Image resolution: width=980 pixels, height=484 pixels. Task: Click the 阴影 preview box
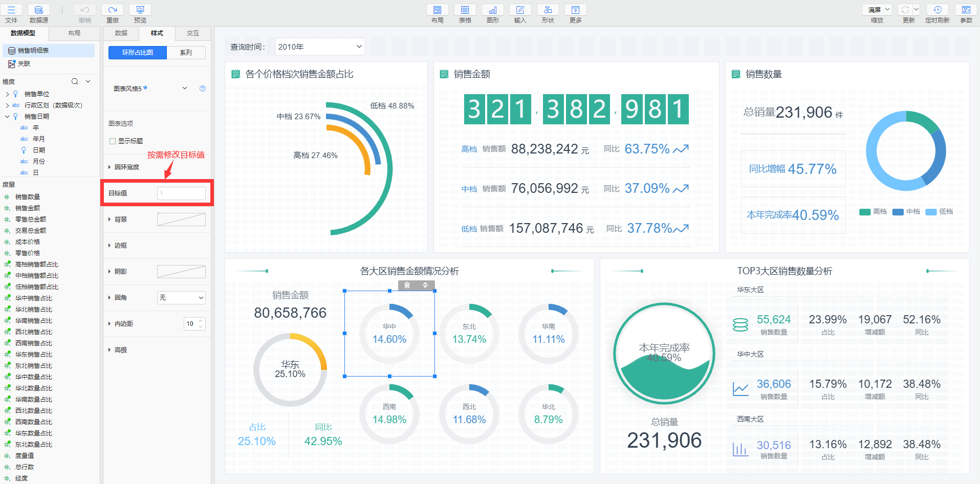(181, 272)
